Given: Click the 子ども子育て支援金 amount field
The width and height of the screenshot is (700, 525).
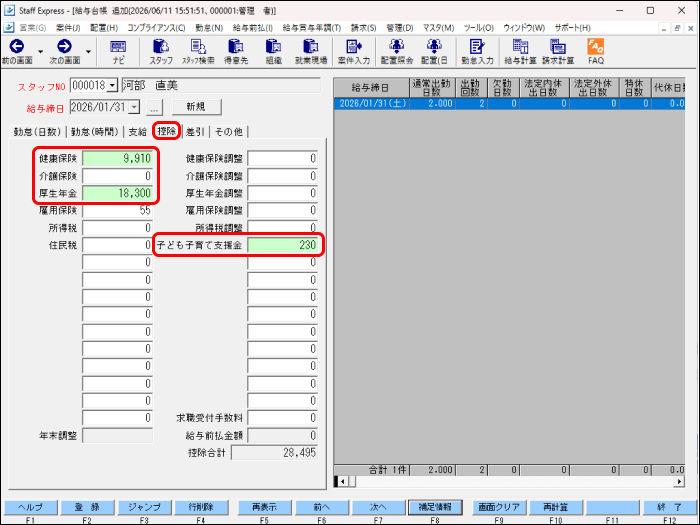Looking at the screenshot, I should click(x=283, y=245).
